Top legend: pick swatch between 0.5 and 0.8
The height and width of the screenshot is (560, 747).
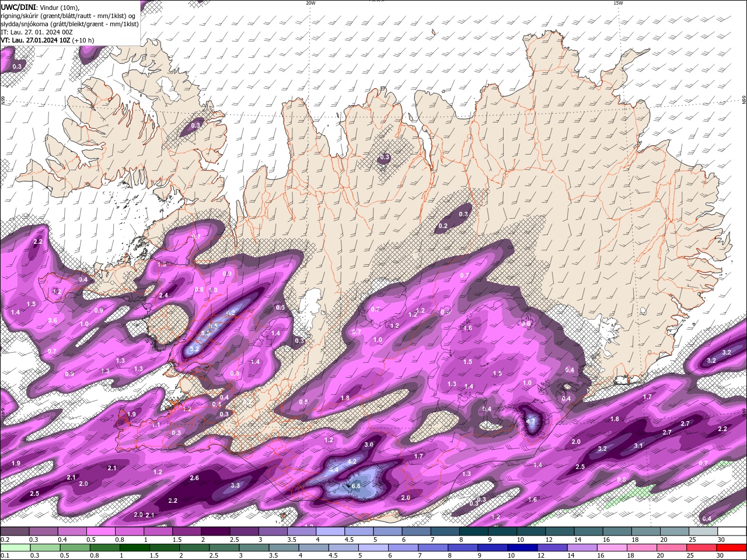(x=100, y=531)
